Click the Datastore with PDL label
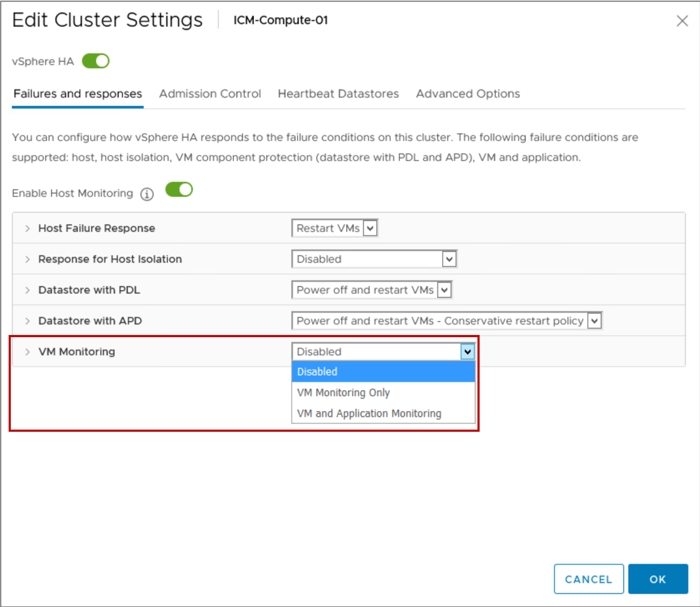700x607 pixels. pos(89,290)
